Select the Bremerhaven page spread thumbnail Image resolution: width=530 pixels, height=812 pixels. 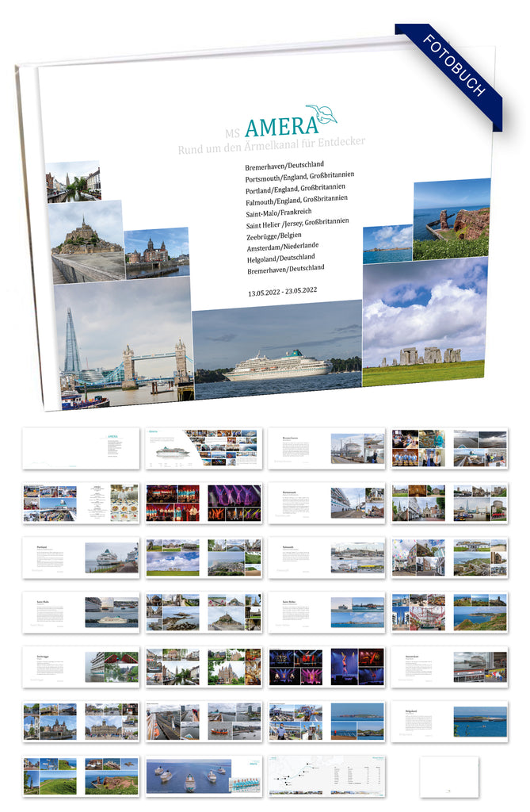coord(326,448)
